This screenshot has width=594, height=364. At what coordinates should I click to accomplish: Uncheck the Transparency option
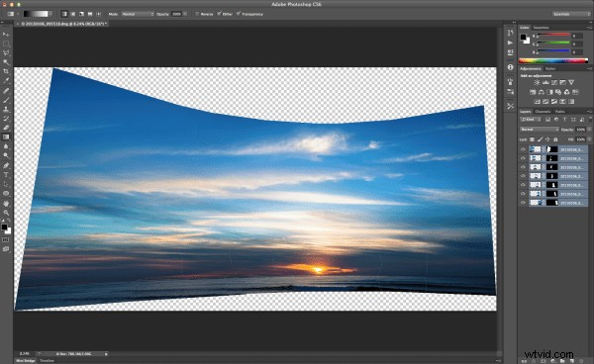coord(239,14)
